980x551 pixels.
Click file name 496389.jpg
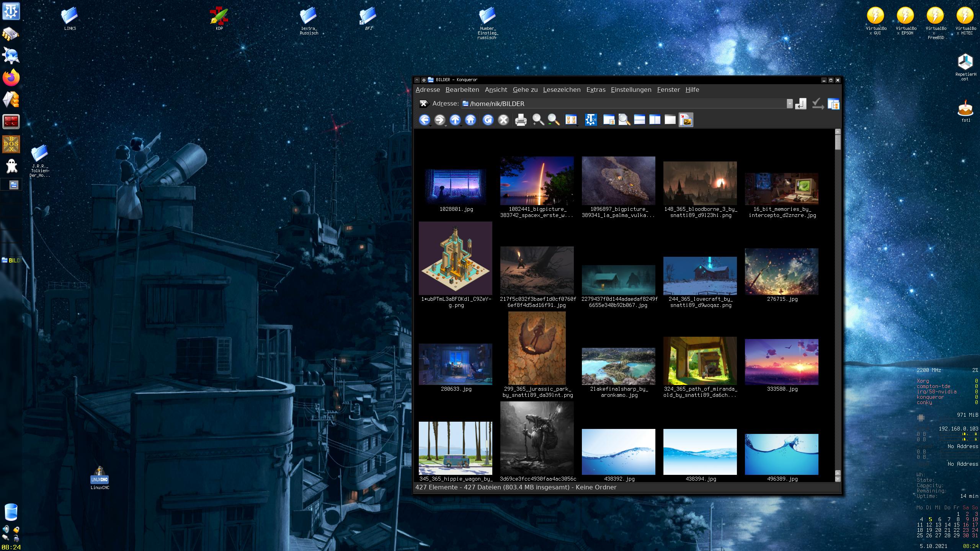coord(782,479)
